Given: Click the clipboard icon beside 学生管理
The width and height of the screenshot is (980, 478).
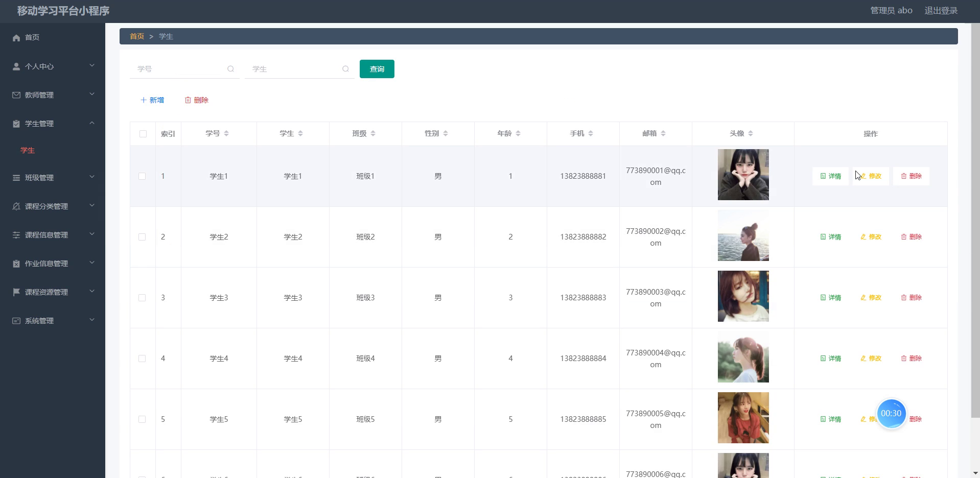Looking at the screenshot, I should (x=16, y=124).
